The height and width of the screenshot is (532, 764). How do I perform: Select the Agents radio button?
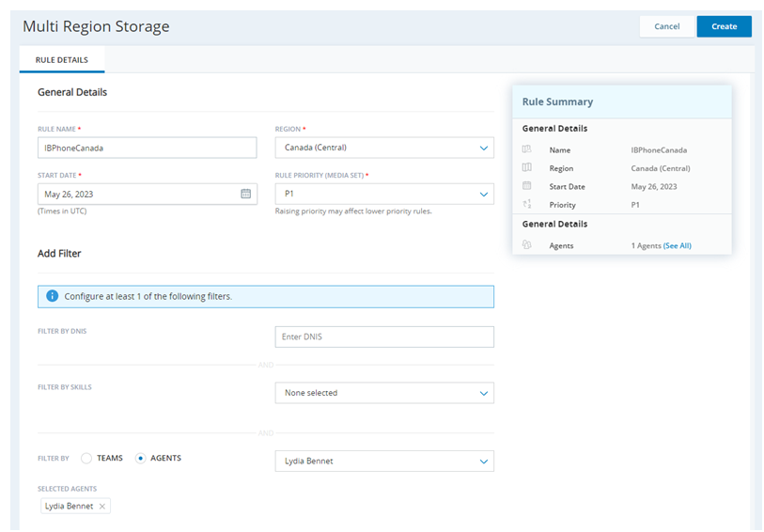pyautogui.click(x=140, y=459)
